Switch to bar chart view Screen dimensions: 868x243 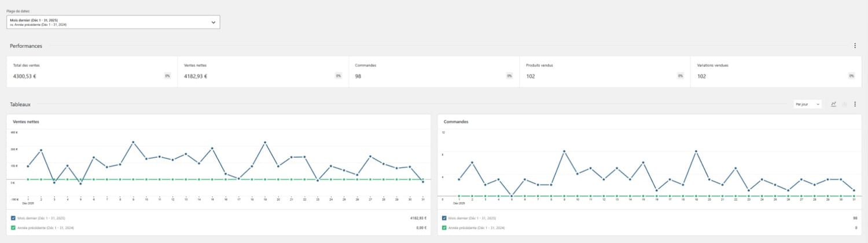(x=844, y=104)
